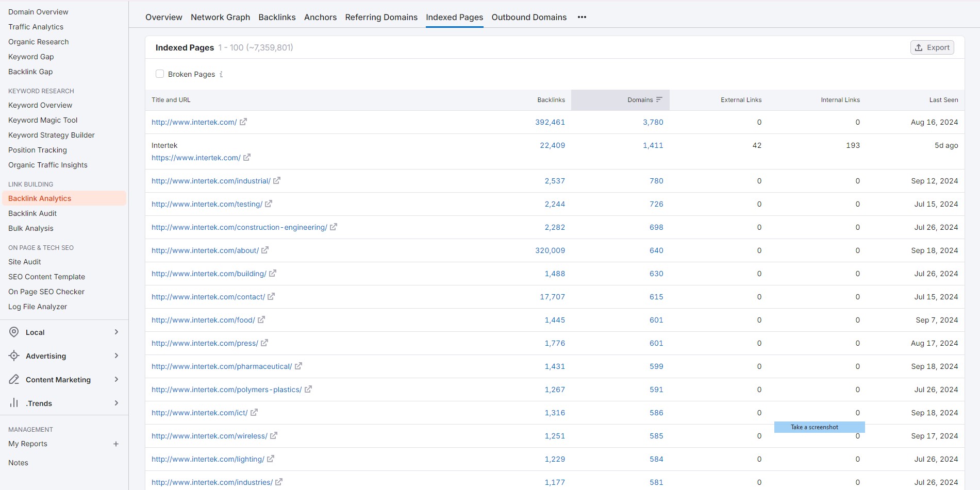Open external link icon for http://www.intertek.com/
Screen dimensions: 980x490
(x=243, y=122)
